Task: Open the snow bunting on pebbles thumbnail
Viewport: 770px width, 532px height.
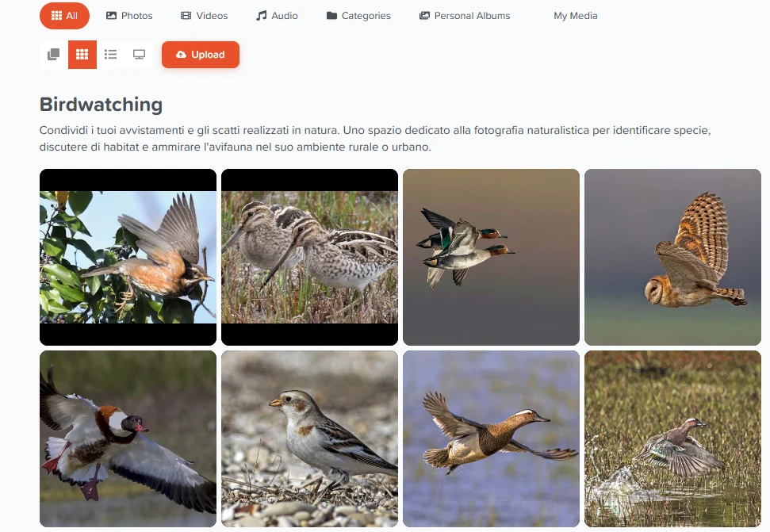Action: click(x=310, y=438)
